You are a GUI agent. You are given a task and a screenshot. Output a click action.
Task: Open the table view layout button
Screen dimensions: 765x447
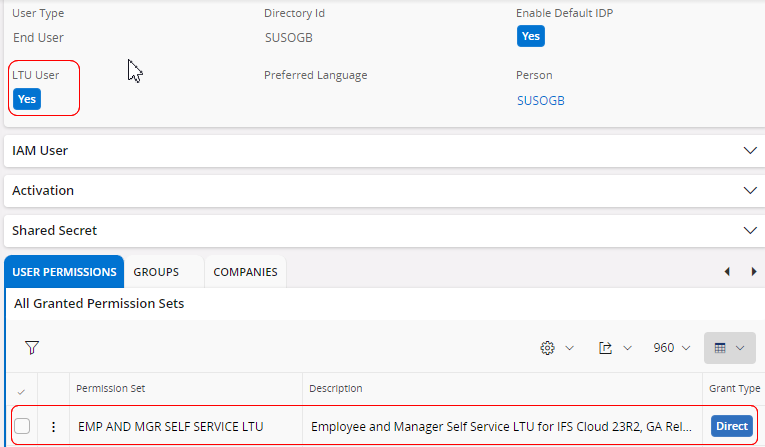pyautogui.click(x=729, y=348)
